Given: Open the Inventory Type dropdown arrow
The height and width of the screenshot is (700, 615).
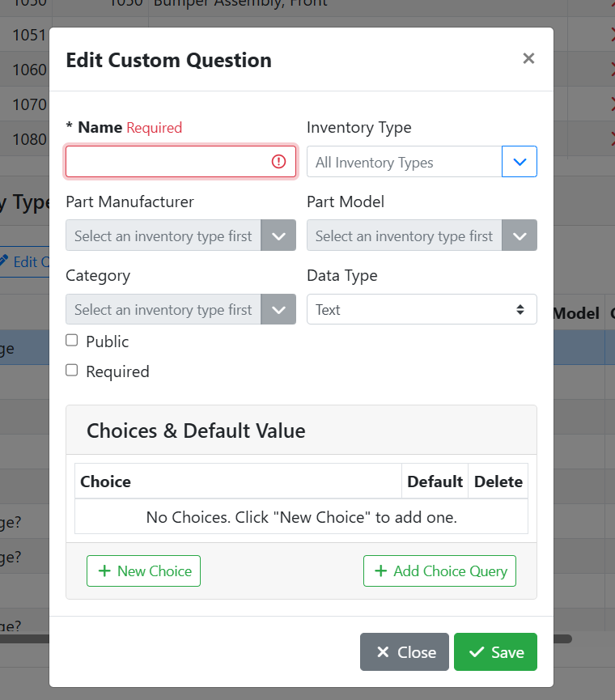Looking at the screenshot, I should pyautogui.click(x=520, y=162).
